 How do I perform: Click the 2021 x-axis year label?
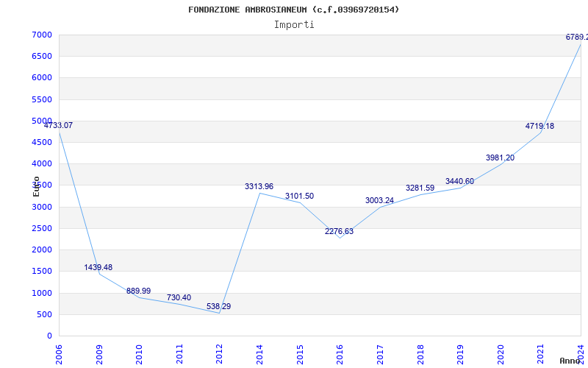pos(540,355)
